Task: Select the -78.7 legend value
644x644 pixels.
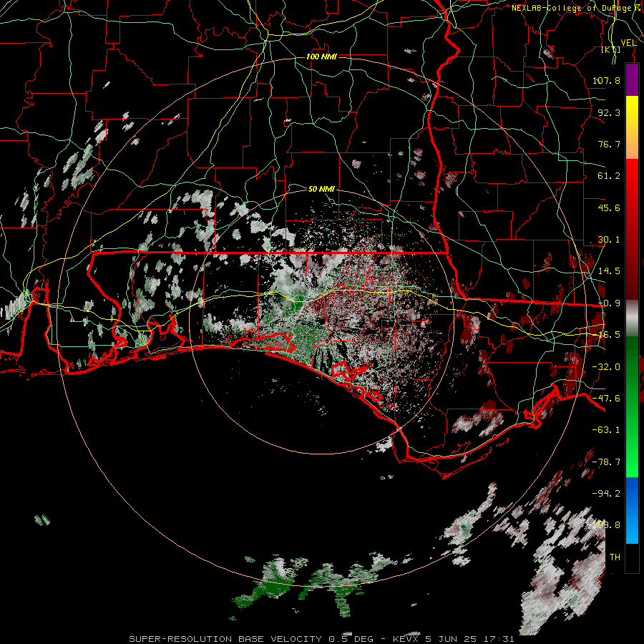Action: 606,462
